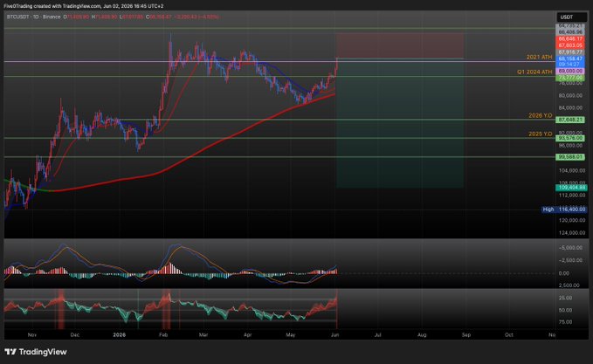Click the 0.00 MACD scale value
Viewport: 593px width, 364px height.
[564, 273]
